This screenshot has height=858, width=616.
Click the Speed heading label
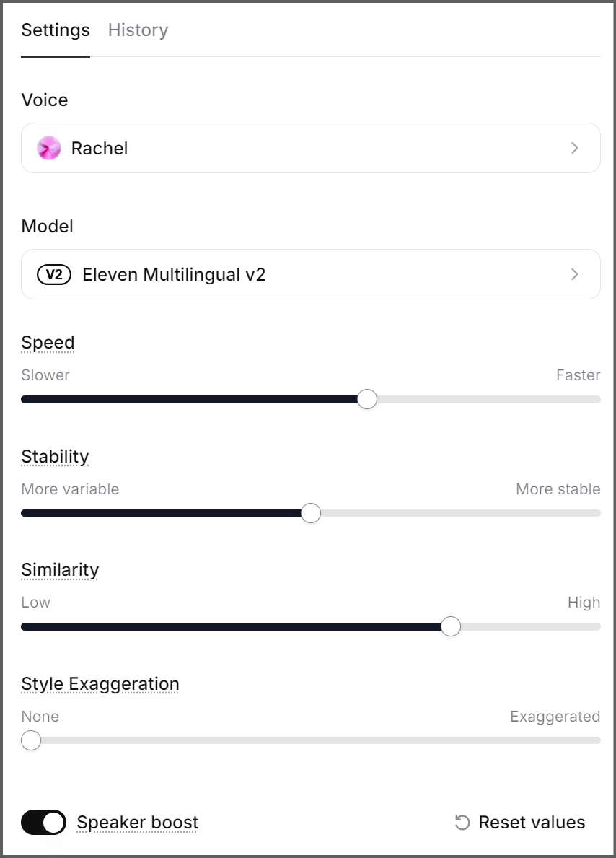tap(48, 343)
